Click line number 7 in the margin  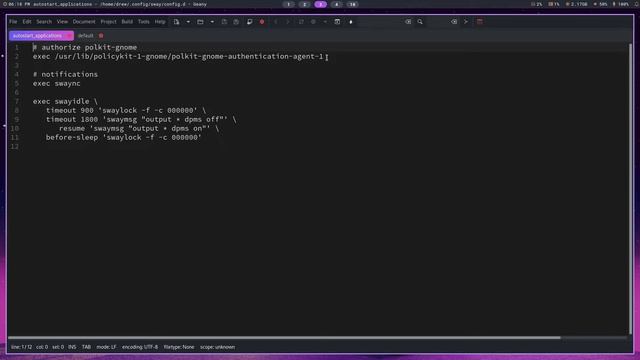point(17,101)
